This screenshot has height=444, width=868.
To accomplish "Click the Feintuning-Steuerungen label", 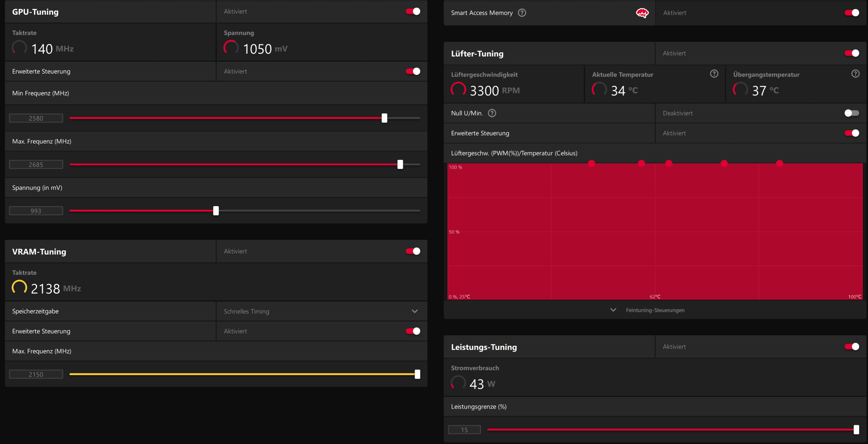I will [x=655, y=310].
